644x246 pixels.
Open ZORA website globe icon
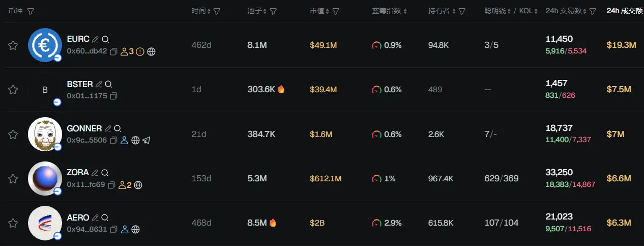point(138,185)
